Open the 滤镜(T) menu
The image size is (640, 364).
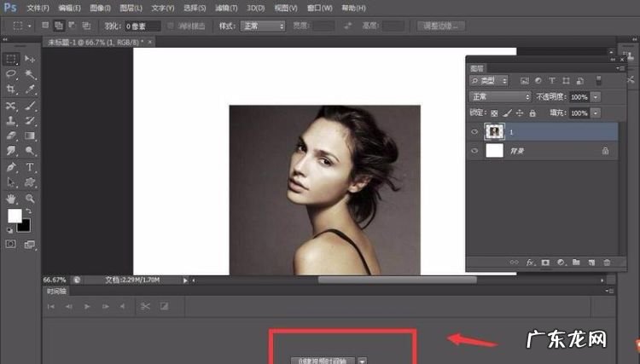tap(225, 8)
